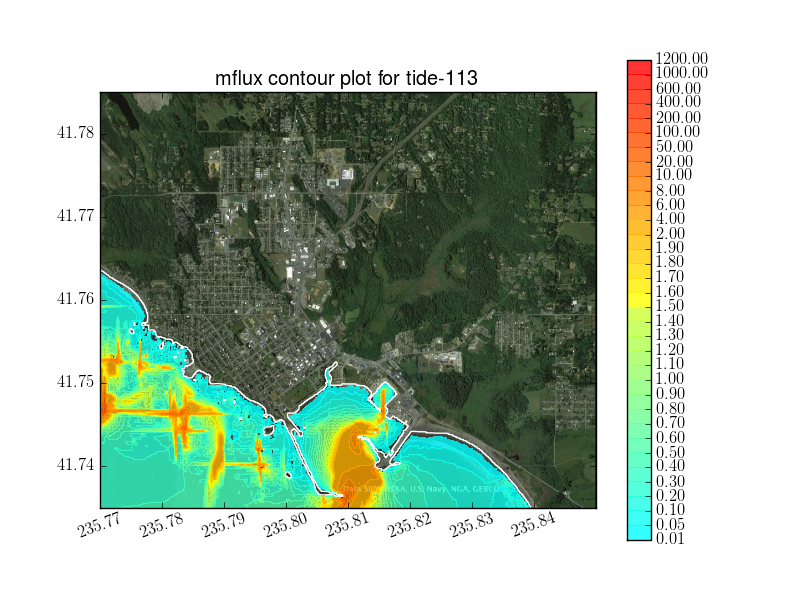Click the y-axis label 41.78
The width and height of the screenshot is (800, 600).
tap(76, 133)
